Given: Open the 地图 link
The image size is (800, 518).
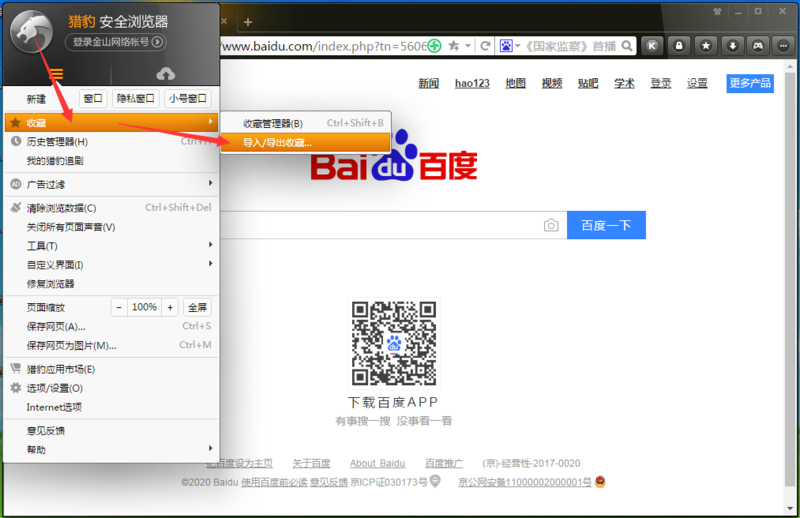Looking at the screenshot, I should coord(515,83).
